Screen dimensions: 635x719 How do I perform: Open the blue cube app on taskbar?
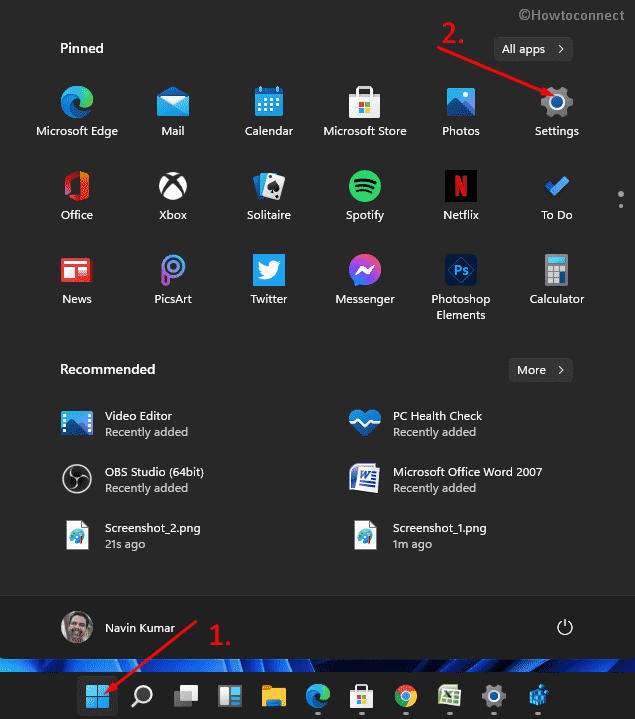point(538,696)
